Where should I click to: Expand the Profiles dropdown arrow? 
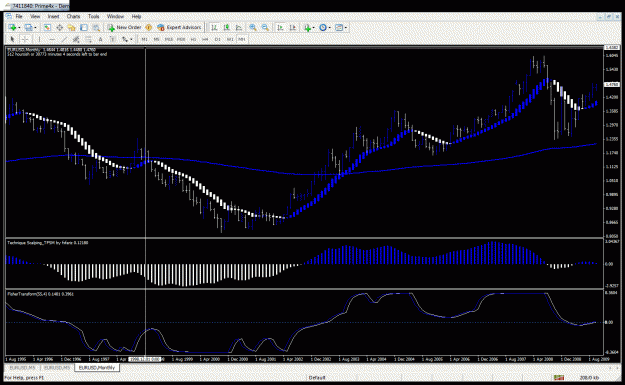pyautogui.click(x=35, y=28)
